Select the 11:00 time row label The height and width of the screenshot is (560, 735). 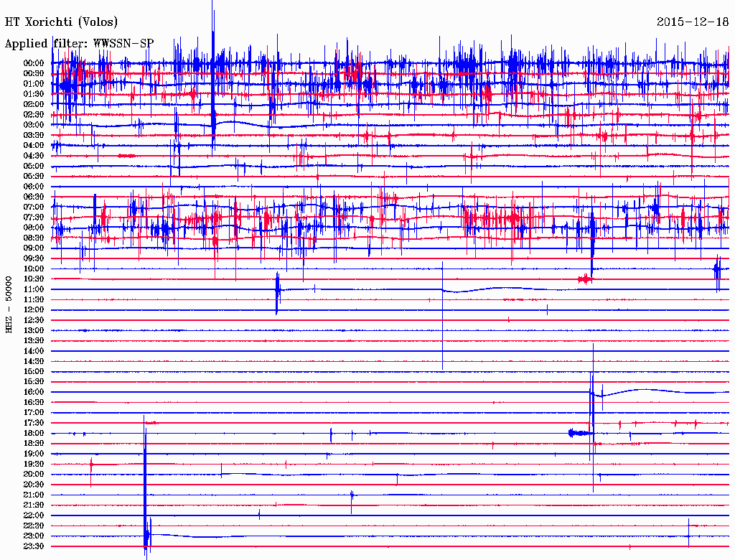pos(34,289)
